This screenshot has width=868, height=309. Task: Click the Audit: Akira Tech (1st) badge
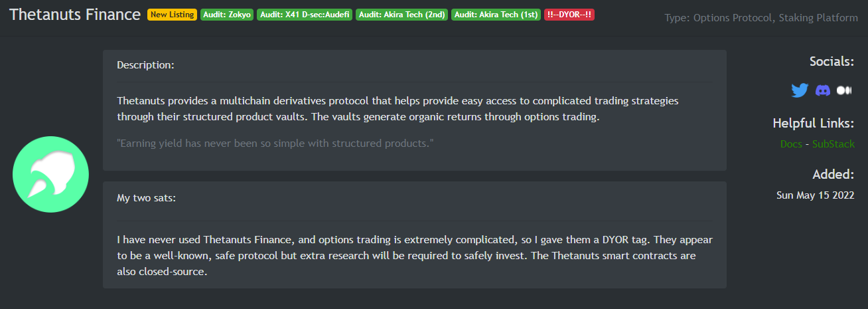click(496, 15)
